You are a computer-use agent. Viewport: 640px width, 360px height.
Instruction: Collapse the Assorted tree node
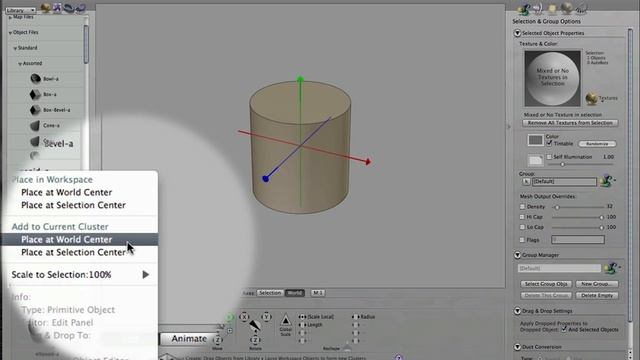point(20,64)
